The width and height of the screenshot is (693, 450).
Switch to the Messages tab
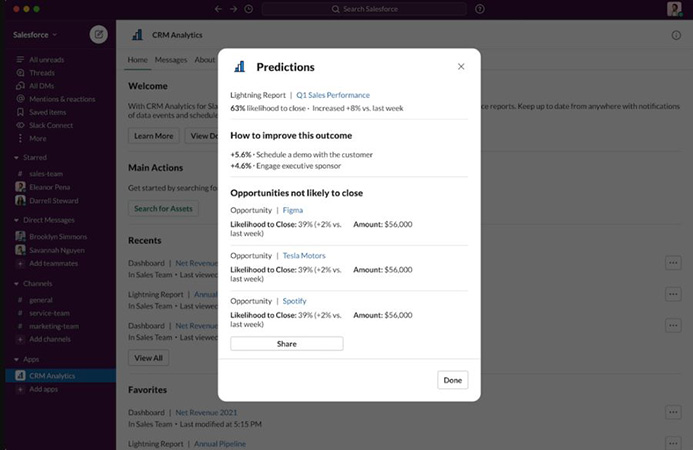171,60
